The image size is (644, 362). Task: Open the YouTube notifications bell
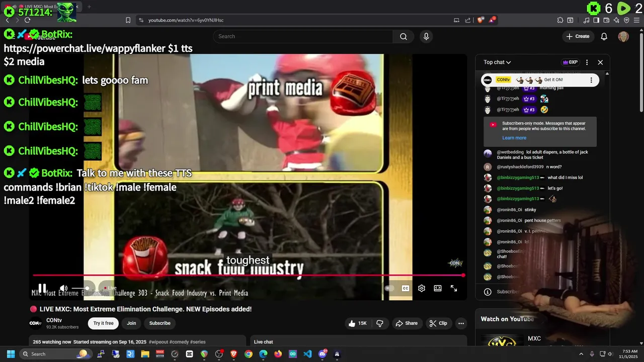coord(604,36)
